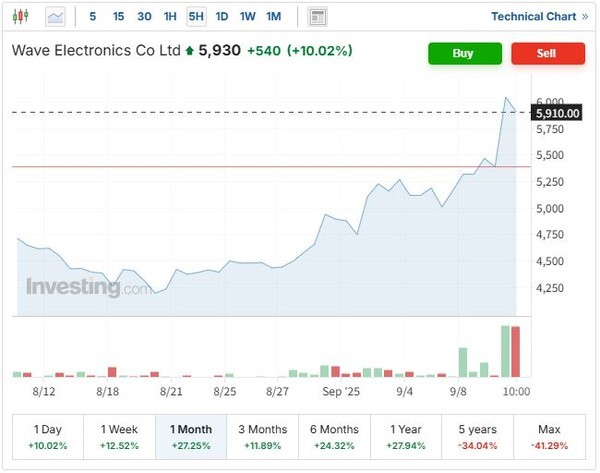This screenshot has height=473, width=600.
Task: Select the 5H interval
Action: point(196,16)
